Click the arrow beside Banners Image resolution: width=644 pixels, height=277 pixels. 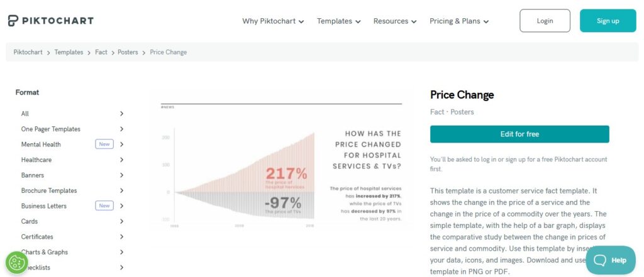tap(121, 175)
